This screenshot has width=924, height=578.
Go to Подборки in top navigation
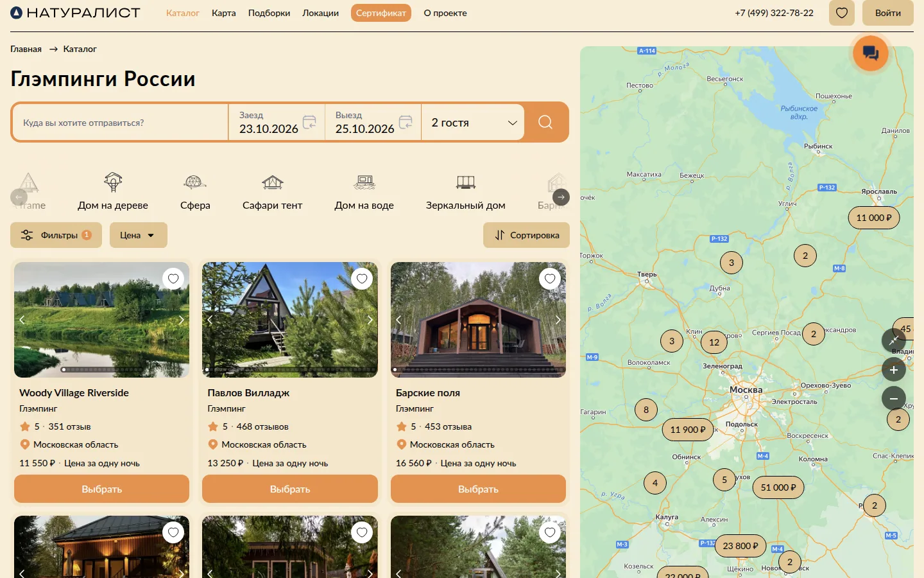269,13
